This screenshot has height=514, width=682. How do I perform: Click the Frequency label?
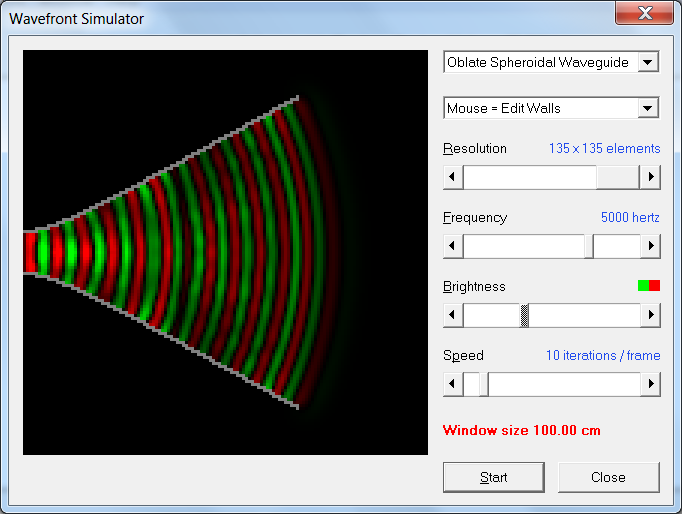click(x=475, y=217)
